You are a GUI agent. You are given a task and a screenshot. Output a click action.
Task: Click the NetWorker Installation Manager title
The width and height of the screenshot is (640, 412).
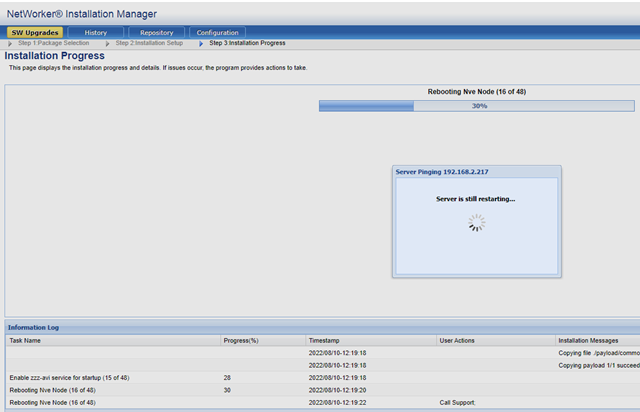tap(82, 14)
